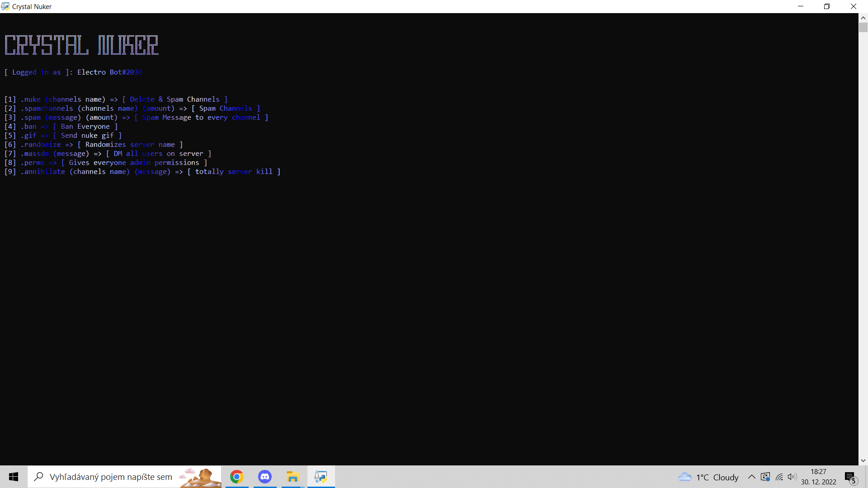The width and height of the screenshot is (868, 488).
Task: Click the Crystal Nuker title bar icon
Action: 5,6
